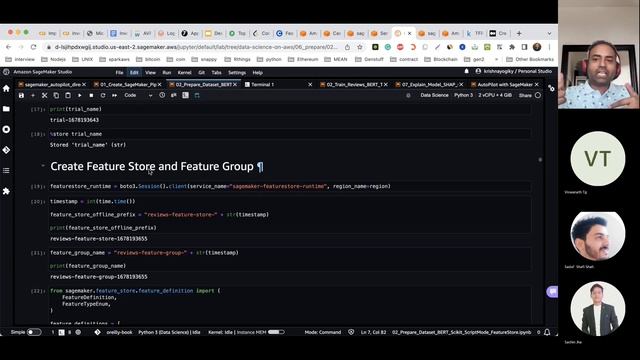This screenshot has width=640, height=360.
Task: Open the Home icon in the left sidebar
Action: click(6, 89)
